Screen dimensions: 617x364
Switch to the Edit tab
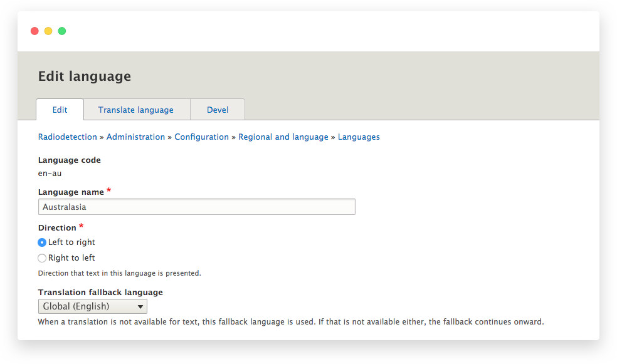pos(60,110)
